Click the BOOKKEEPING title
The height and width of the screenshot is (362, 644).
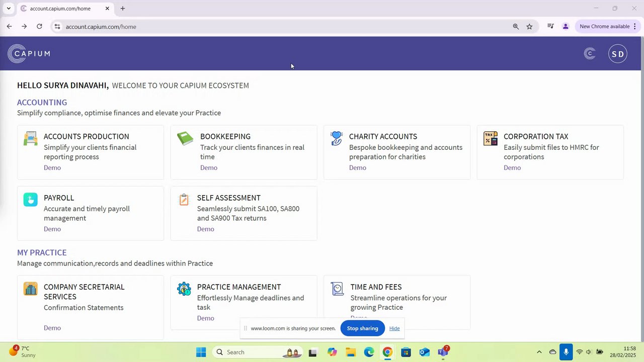coord(225,137)
